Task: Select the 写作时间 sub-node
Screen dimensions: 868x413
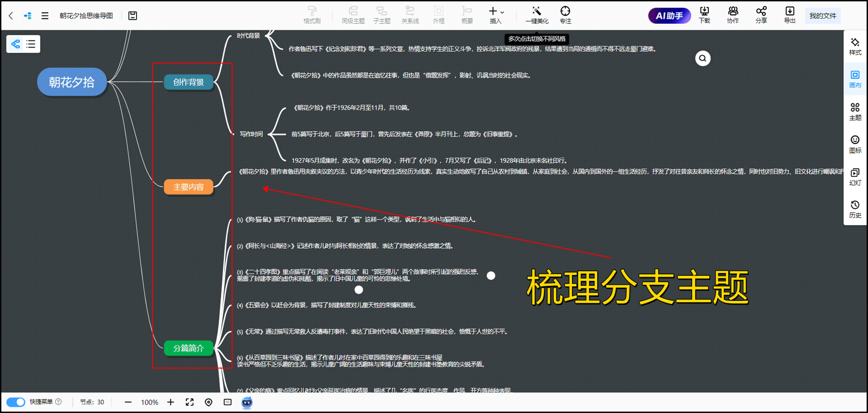Action: [x=251, y=134]
